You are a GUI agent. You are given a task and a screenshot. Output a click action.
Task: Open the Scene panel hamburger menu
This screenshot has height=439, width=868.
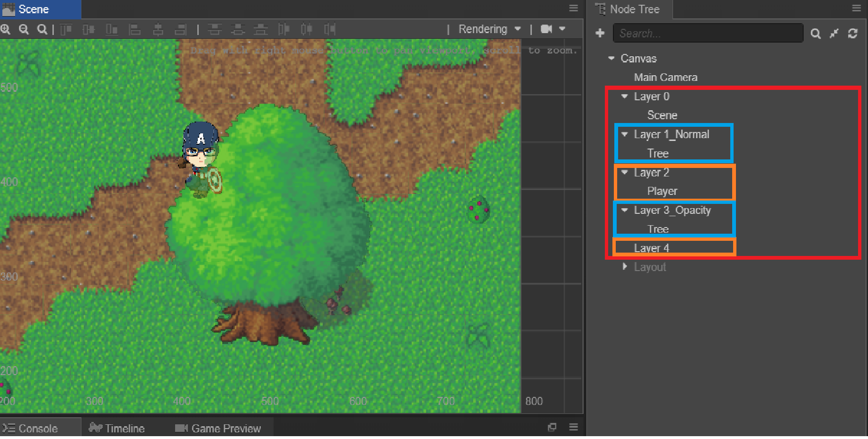(x=574, y=8)
